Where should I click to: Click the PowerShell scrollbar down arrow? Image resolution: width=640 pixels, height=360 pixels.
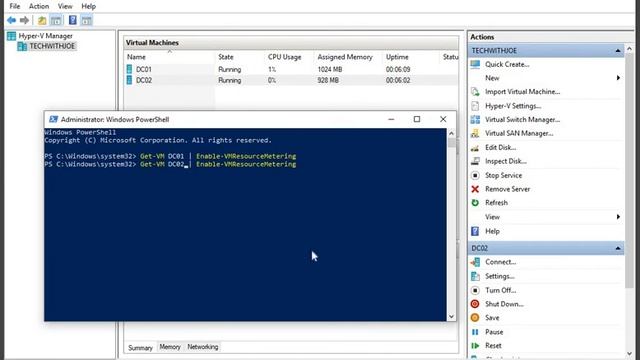click(x=451, y=316)
